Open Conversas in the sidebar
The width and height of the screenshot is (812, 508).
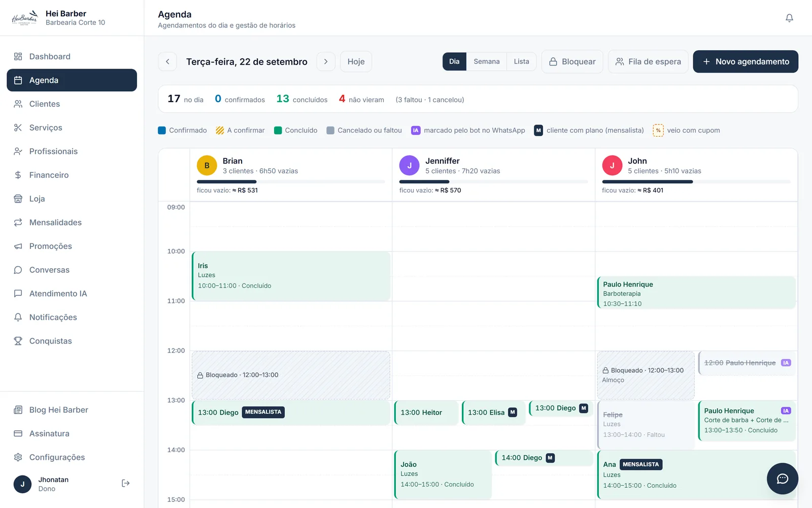click(x=72, y=270)
